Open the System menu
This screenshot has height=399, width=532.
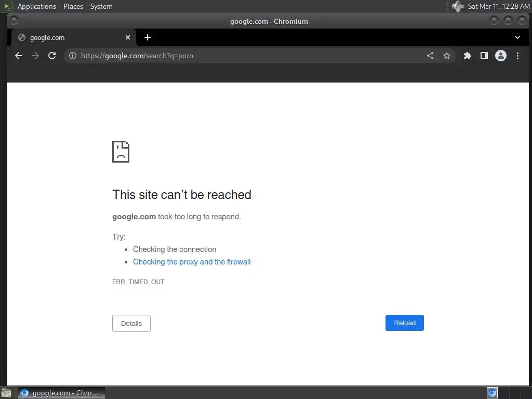(x=101, y=6)
